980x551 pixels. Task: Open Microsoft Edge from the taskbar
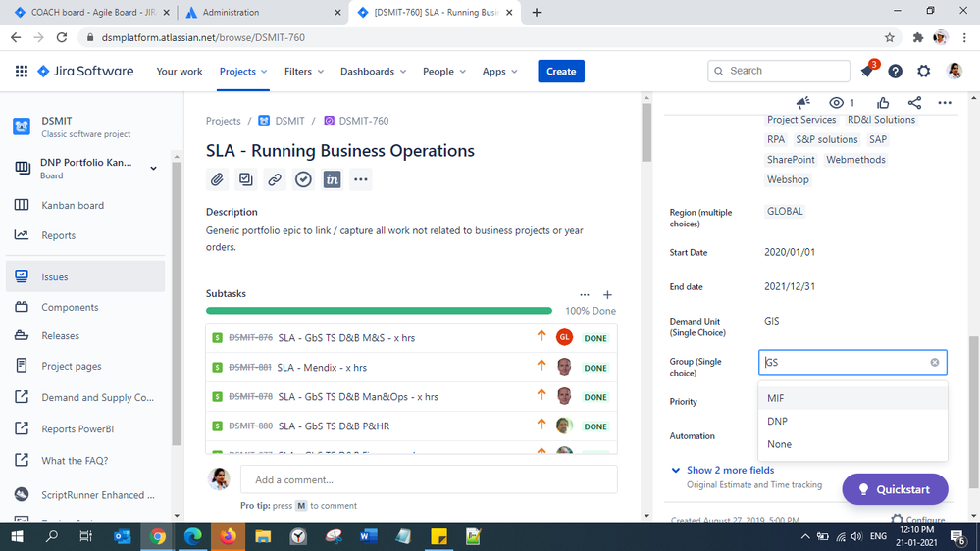pos(192,536)
